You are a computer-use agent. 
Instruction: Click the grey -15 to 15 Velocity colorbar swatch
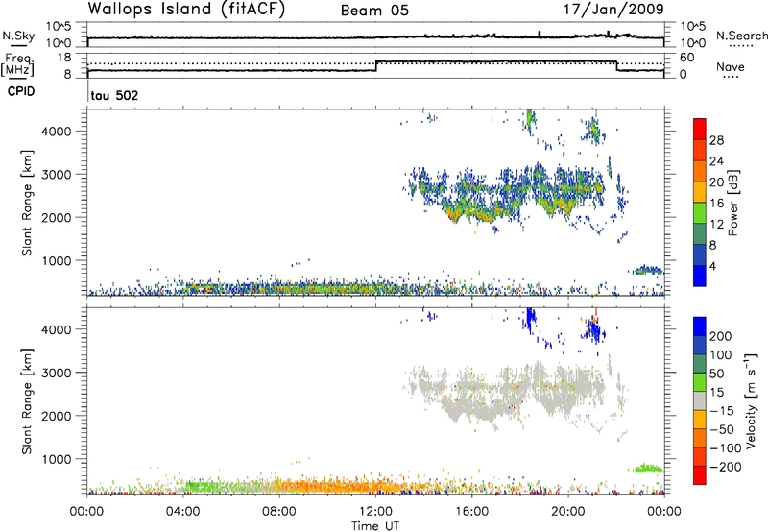700,400
